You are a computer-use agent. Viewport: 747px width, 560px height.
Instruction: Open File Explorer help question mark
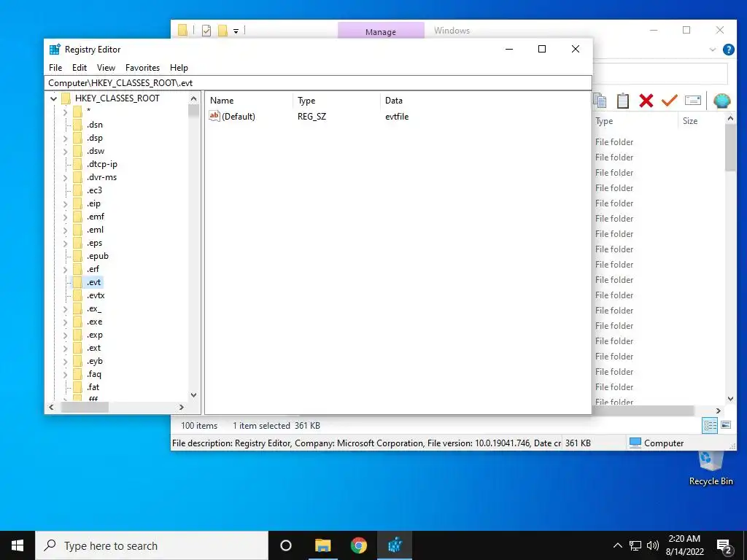pyautogui.click(x=729, y=50)
